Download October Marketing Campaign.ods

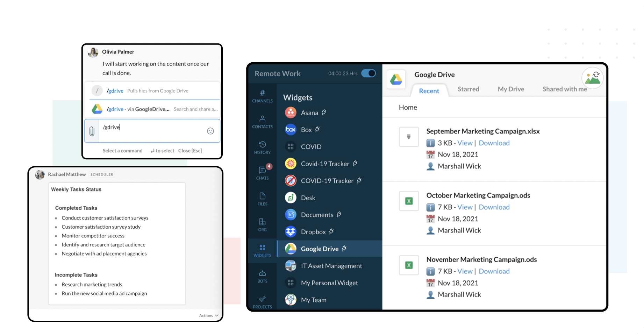tap(494, 207)
